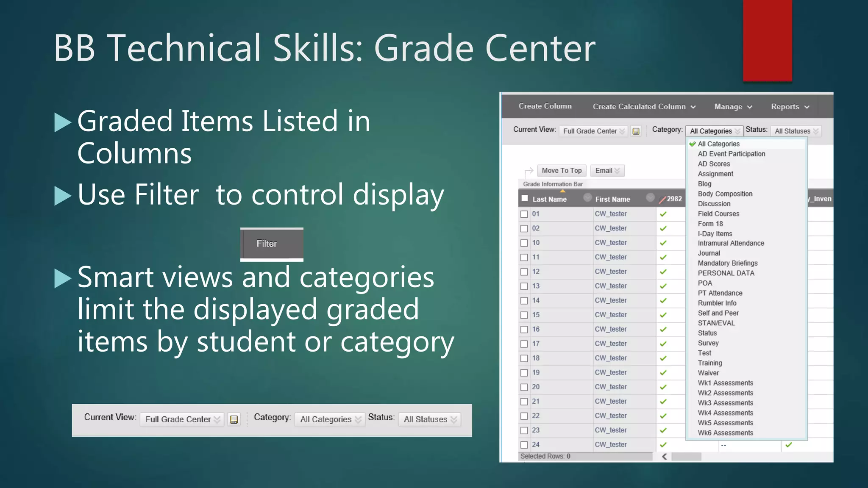
Task: Expand the All Statuses dropdown in the grade center
Action: (796, 131)
